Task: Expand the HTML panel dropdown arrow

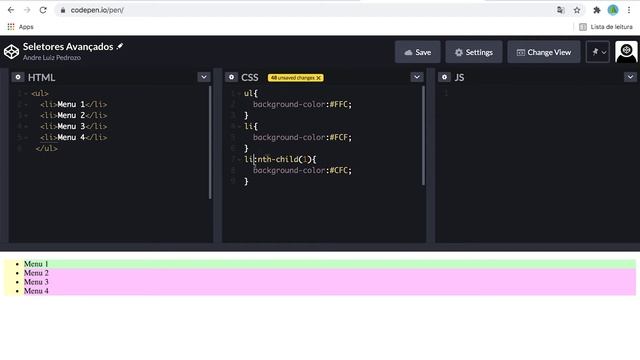Action: (204, 77)
